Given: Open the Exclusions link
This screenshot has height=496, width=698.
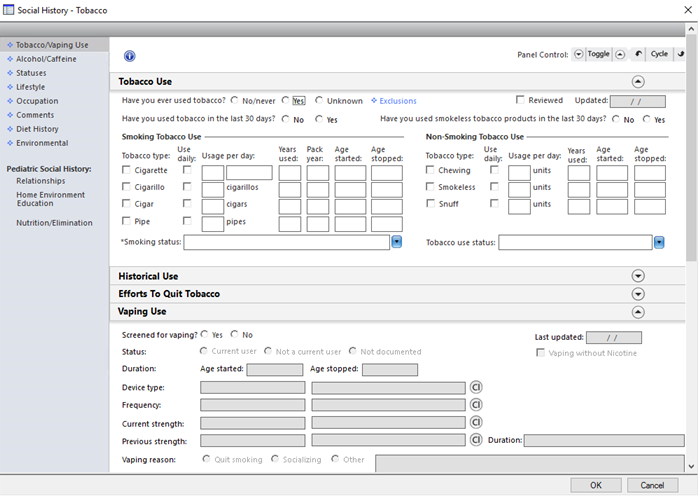Looking at the screenshot, I should pos(398,101).
